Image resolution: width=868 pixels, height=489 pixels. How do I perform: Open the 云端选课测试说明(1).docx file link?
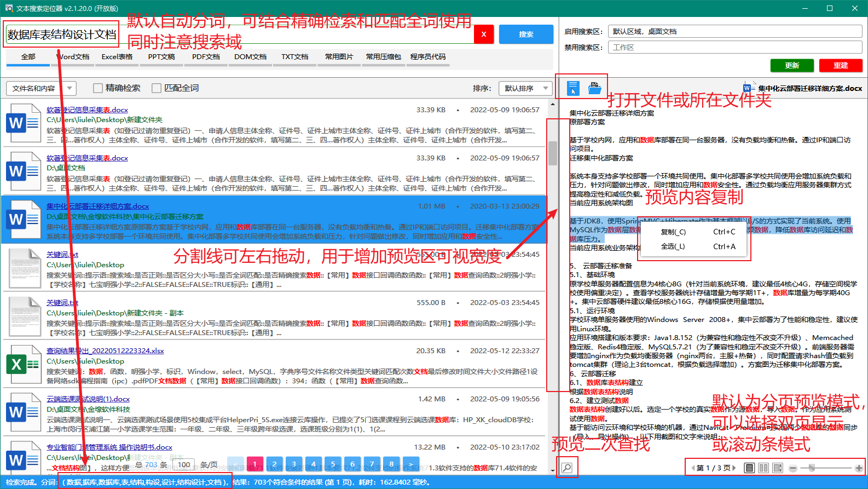click(88, 399)
